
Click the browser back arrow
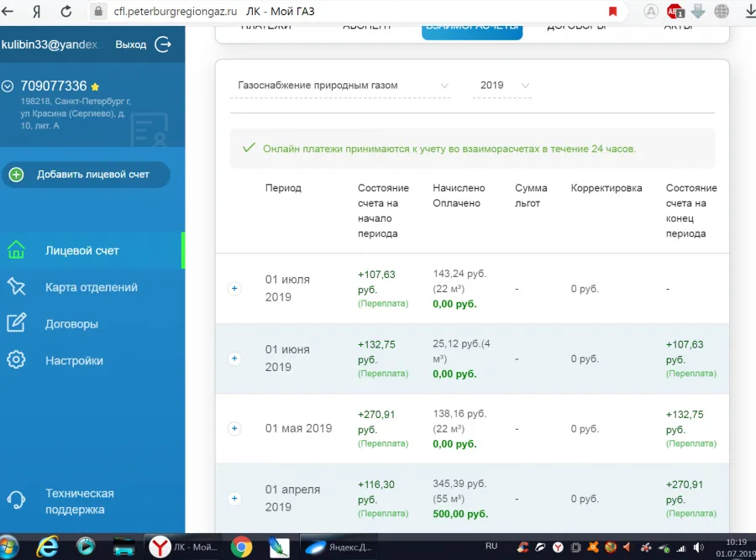point(8,11)
